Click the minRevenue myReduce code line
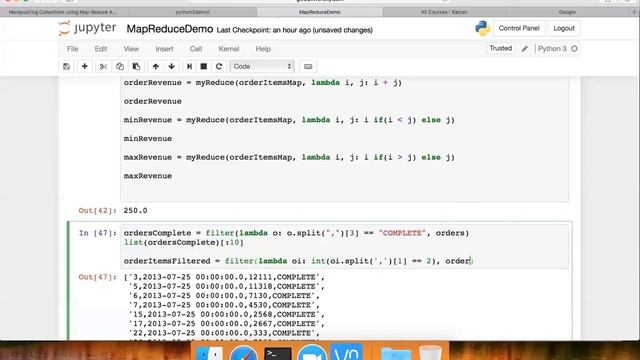The height and width of the screenshot is (360, 640). click(289, 120)
